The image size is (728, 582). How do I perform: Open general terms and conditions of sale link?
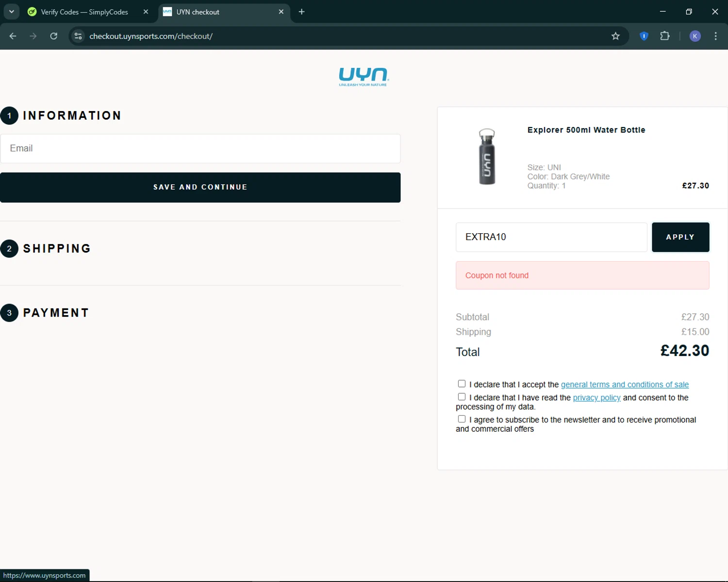pyautogui.click(x=625, y=385)
